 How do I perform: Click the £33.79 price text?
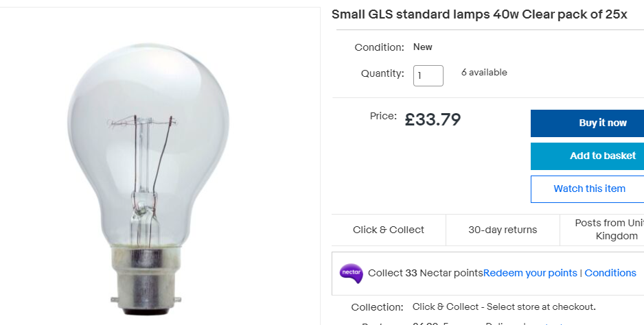pyautogui.click(x=433, y=119)
